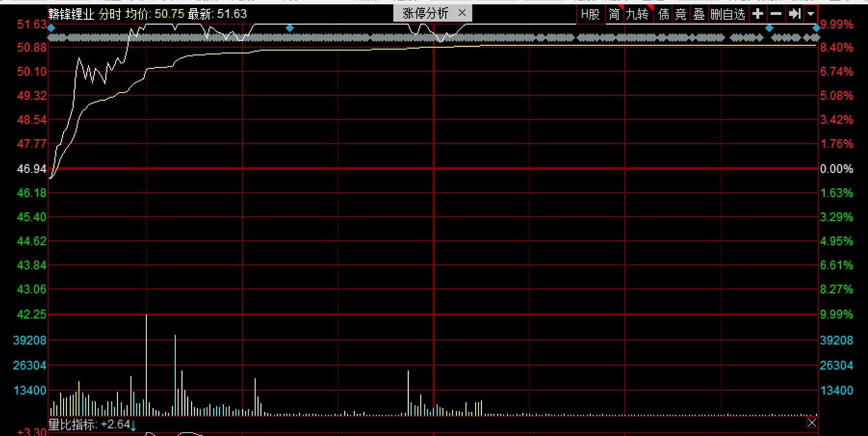Close the 涨停分析 tab with its X
This screenshot has height=436, width=868.
pos(462,13)
